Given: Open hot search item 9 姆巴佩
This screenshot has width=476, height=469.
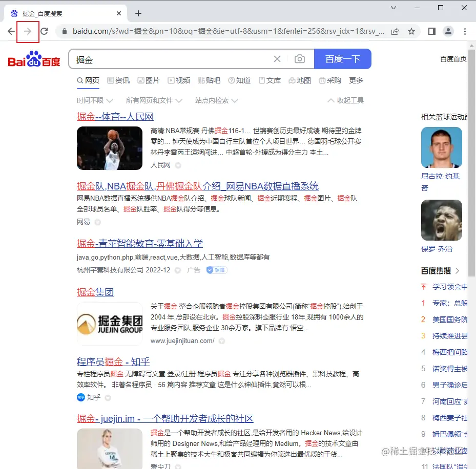Looking at the screenshot, I should pos(449,434).
